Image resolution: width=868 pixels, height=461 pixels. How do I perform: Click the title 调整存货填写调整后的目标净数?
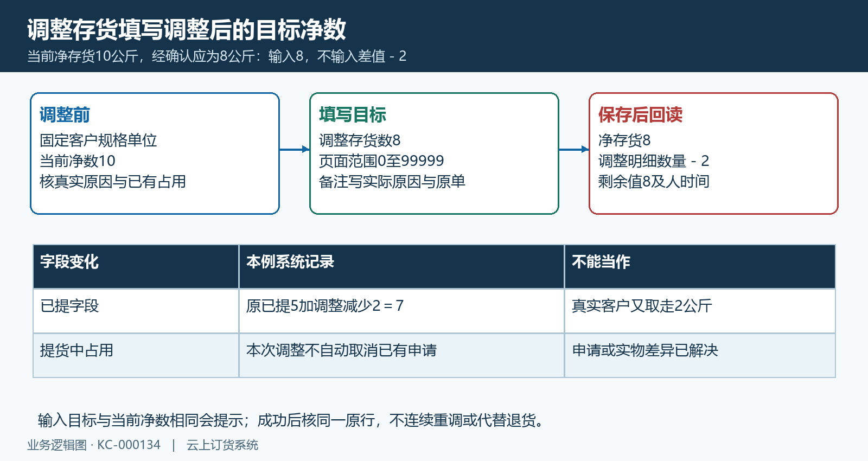[186, 29]
